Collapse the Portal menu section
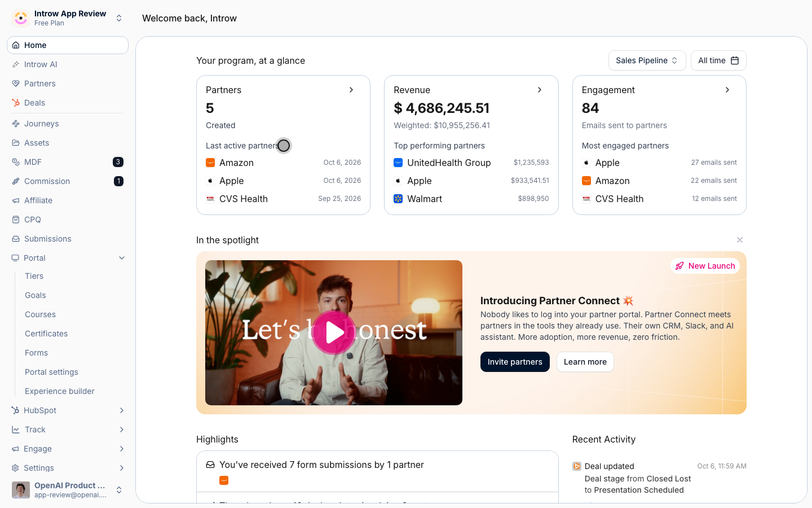The width and height of the screenshot is (812, 508). click(x=122, y=258)
